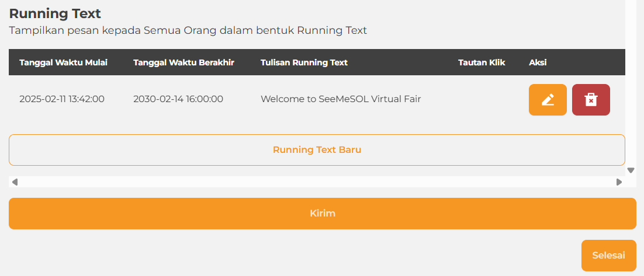Click the Aksi column header
The height and width of the screenshot is (276, 644).
[x=538, y=62]
